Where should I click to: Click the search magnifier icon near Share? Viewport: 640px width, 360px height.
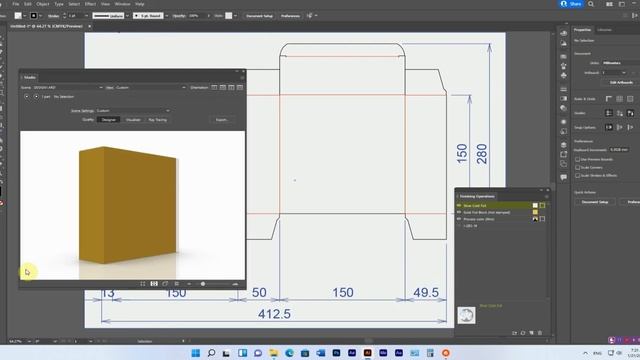tap(591, 4)
